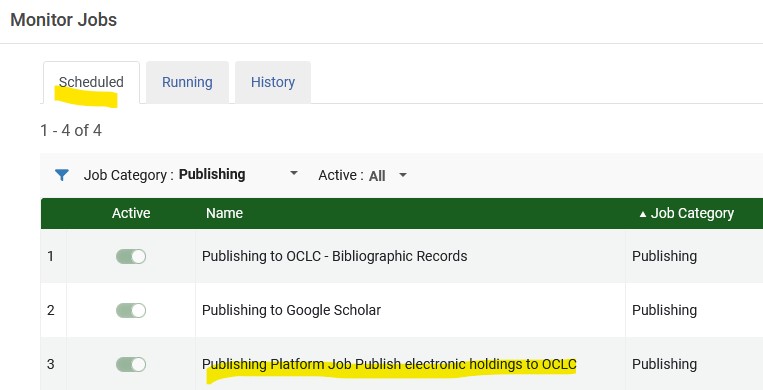Image resolution: width=763 pixels, height=390 pixels.
Task: Open the Job Category Publishing dropdown
Action: coord(191,175)
